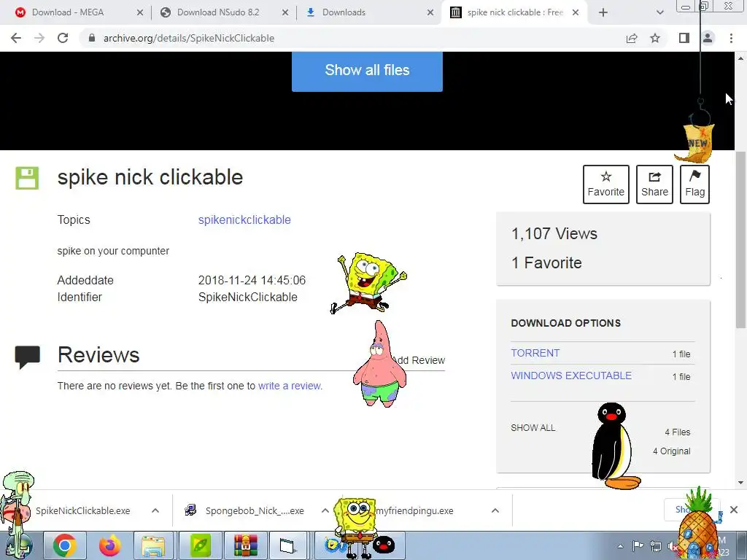
Task: Click the scrollbar down arrow
Action: 740,483
